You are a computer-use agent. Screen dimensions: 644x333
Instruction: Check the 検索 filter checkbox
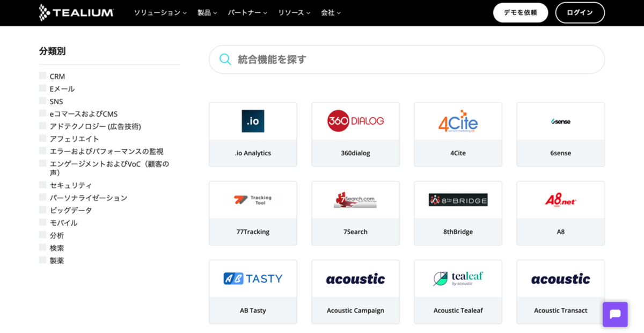pos(42,248)
